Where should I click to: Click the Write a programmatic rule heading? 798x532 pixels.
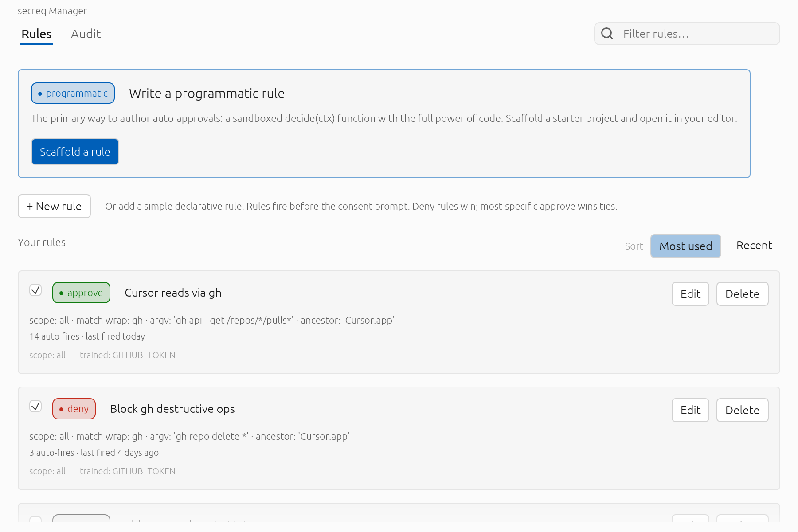point(207,94)
